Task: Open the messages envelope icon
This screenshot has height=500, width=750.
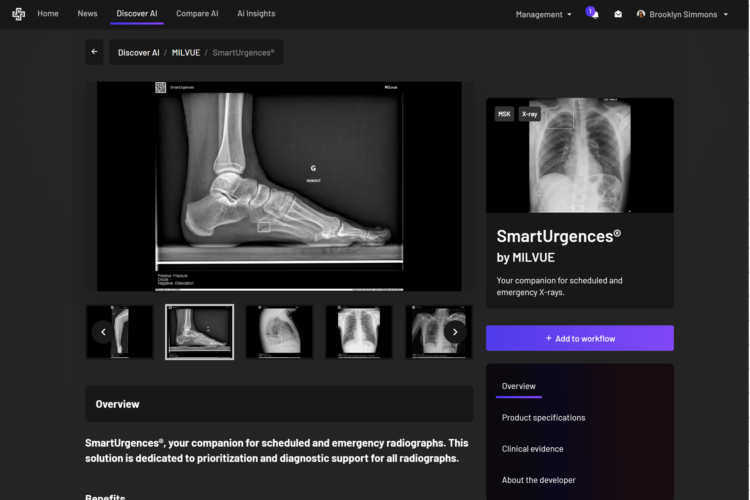Action: [618, 14]
